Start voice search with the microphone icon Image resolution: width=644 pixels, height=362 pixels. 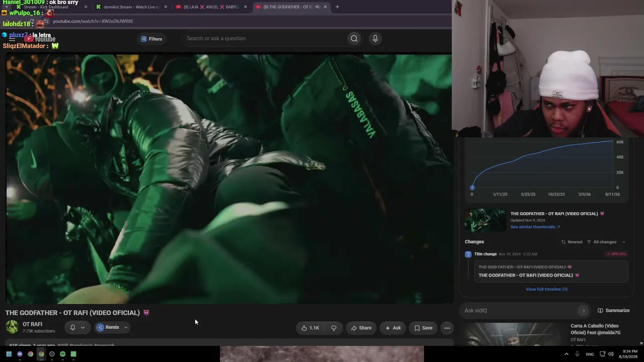click(x=375, y=39)
